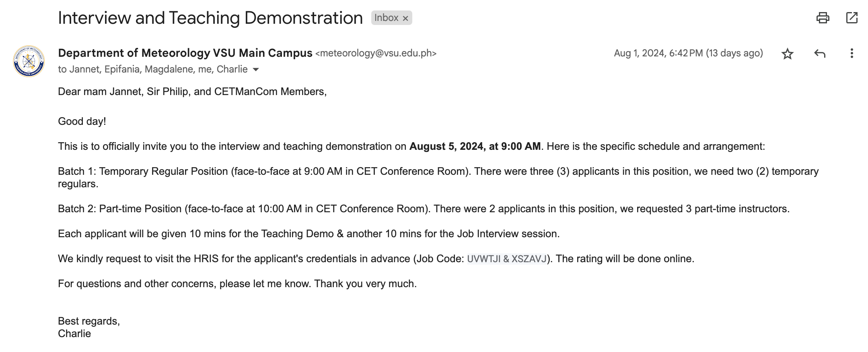Click the Inbox label tag

(386, 18)
